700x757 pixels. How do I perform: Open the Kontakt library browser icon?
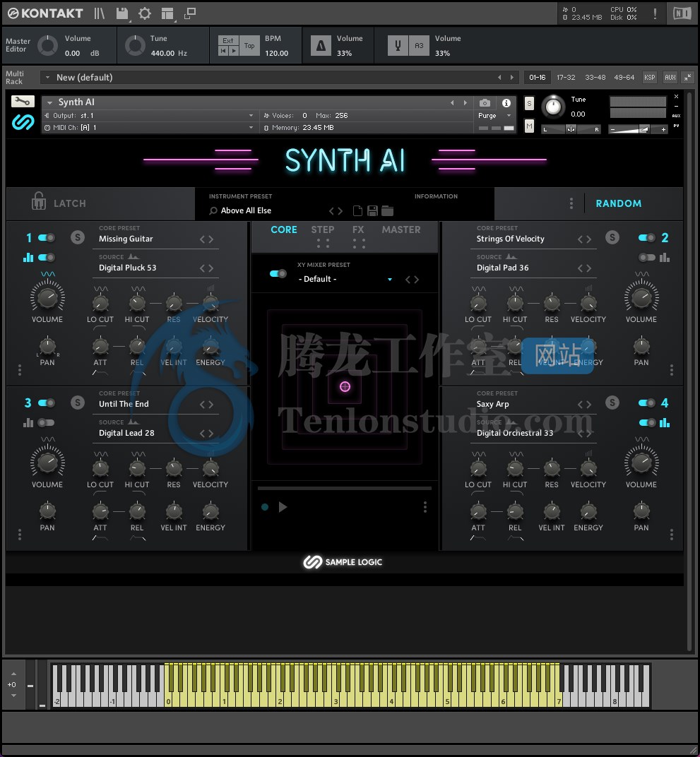[x=100, y=13]
